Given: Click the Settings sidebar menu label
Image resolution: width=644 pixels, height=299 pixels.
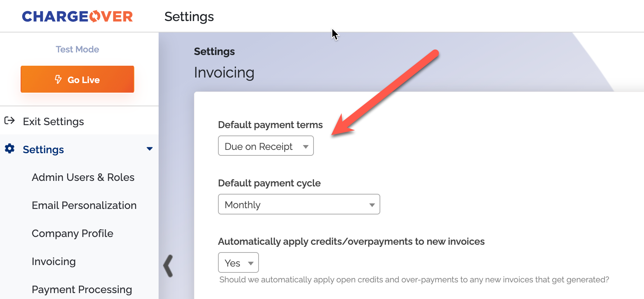Looking at the screenshot, I should pos(43,149).
